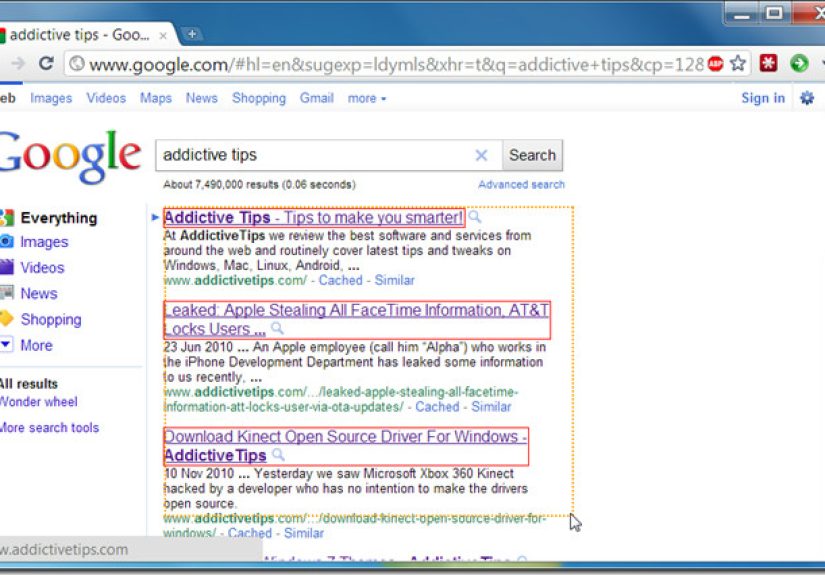The height and width of the screenshot is (575, 825).
Task: Click the globe icon in the address bar
Action: (77, 64)
